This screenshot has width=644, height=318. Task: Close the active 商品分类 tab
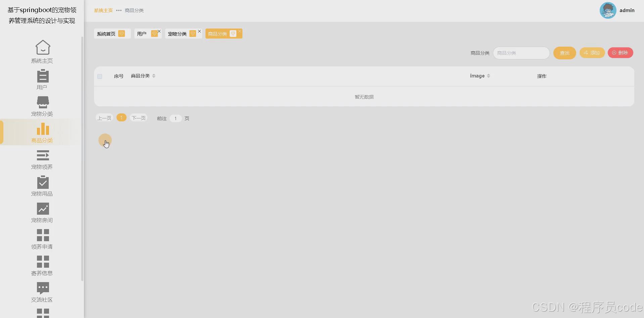pyautogui.click(x=240, y=31)
